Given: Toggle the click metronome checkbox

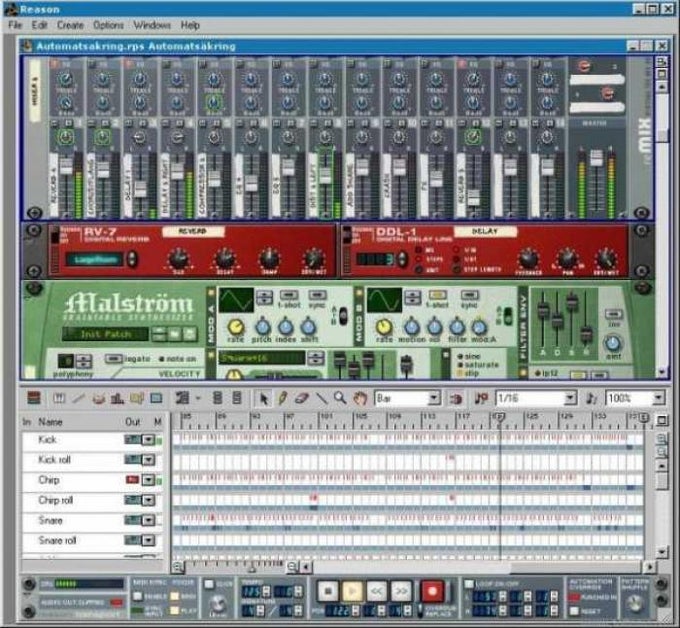Looking at the screenshot, I should [209, 585].
